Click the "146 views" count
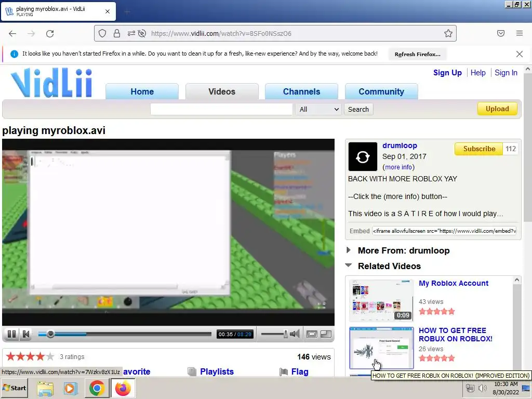This screenshot has width=532, height=399. pyautogui.click(x=314, y=357)
